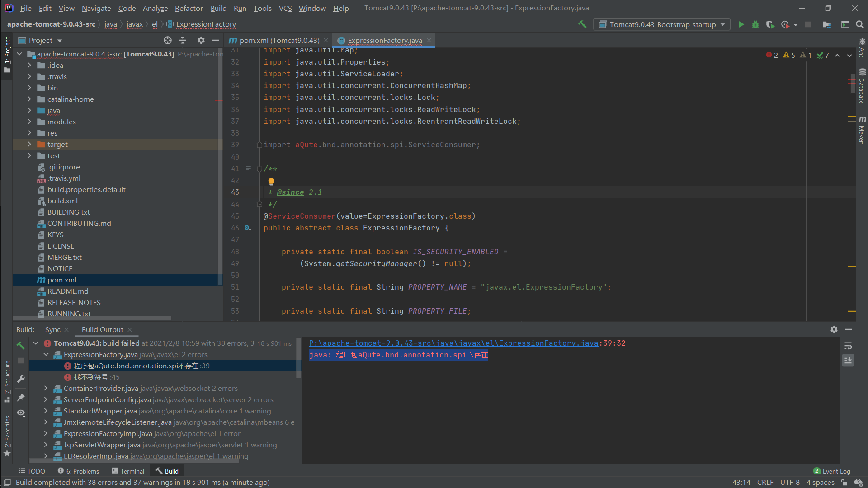The image size is (868, 488).
Task: Click the green hammer Build Project icon
Action: [x=582, y=24]
